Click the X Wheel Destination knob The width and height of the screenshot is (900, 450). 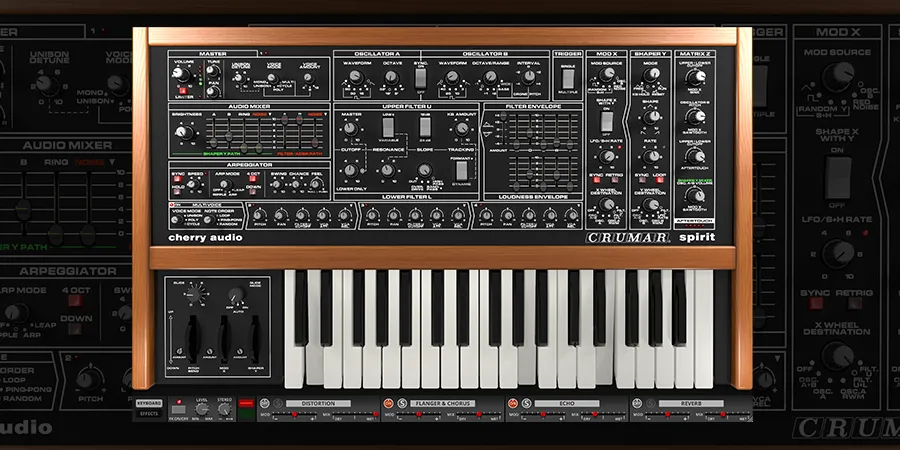(x=607, y=204)
